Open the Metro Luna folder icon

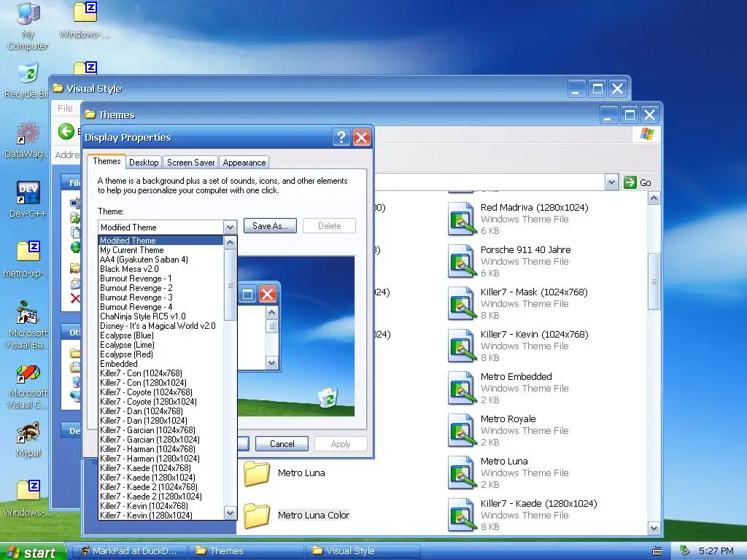257,473
